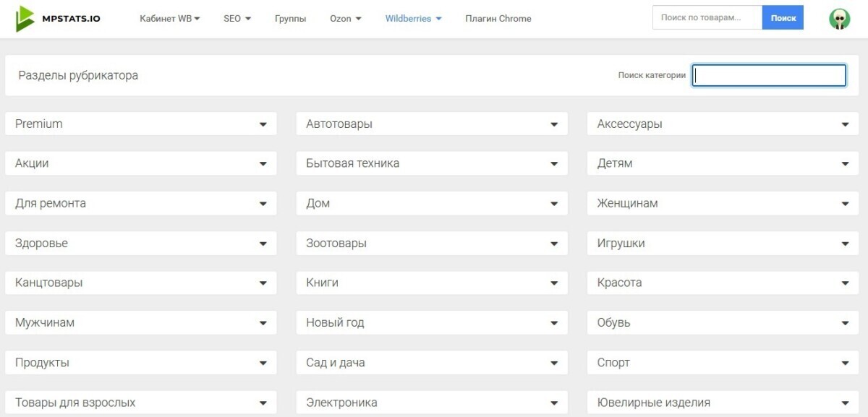Viewport: 868px width, 417px height.
Task: Click the MPSTATS.IO logo
Action: pos(58,19)
